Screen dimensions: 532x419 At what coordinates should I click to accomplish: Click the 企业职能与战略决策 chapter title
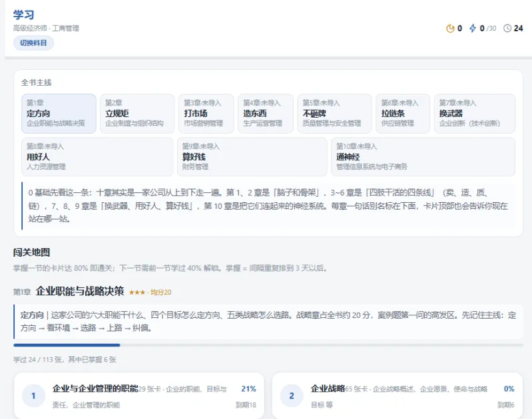coord(80,291)
